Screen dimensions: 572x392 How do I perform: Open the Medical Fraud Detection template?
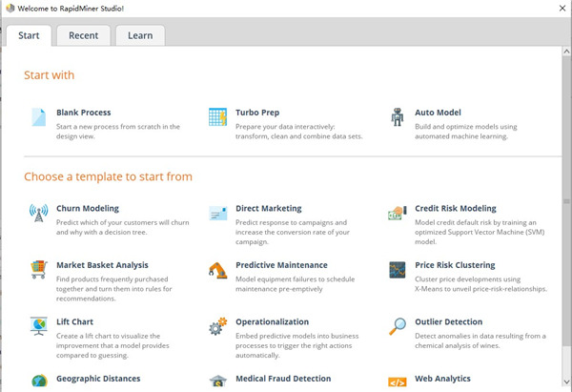coord(281,379)
